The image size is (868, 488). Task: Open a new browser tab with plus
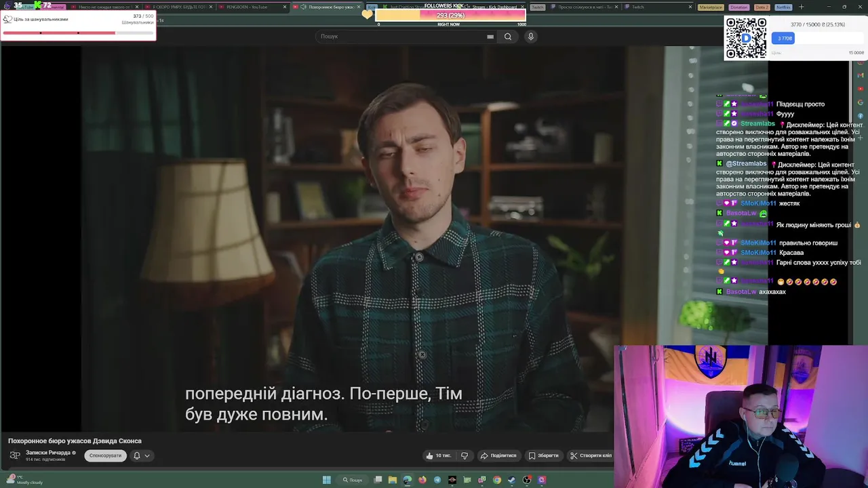[x=802, y=7]
